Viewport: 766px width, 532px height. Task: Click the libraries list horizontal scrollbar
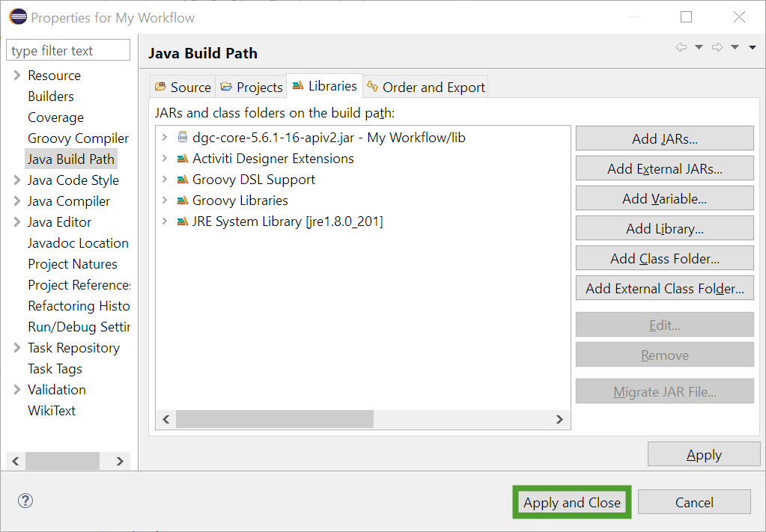(274, 419)
